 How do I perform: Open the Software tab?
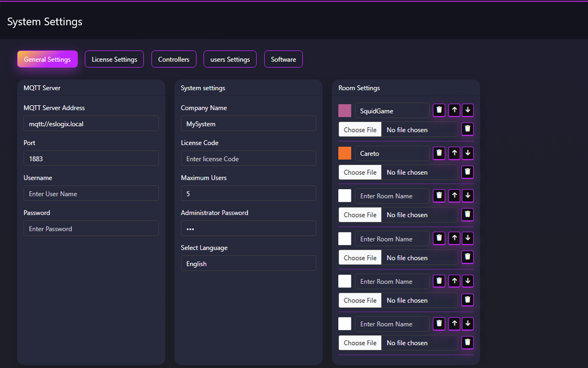(x=283, y=59)
